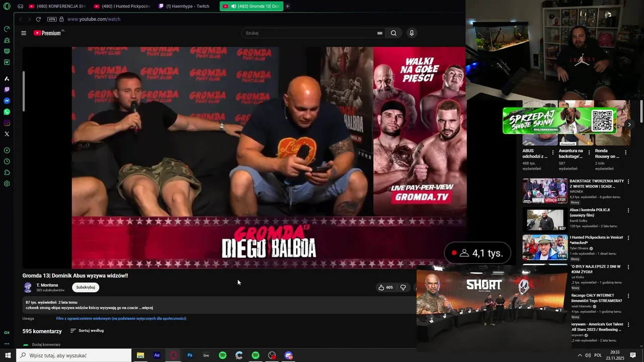The image size is (644, 362).
Task: Open WhatsApp in Opera sidebar
Action: [x=7, y=112]
